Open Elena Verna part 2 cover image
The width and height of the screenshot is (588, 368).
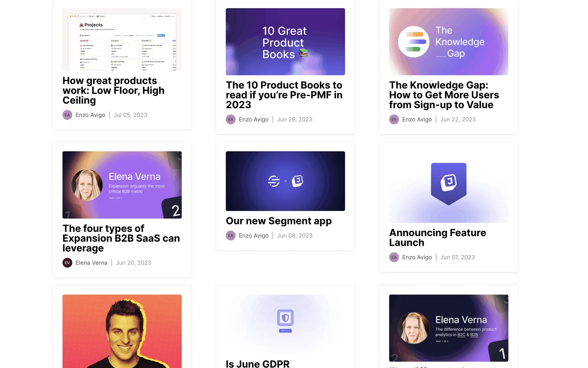[122, 185]
